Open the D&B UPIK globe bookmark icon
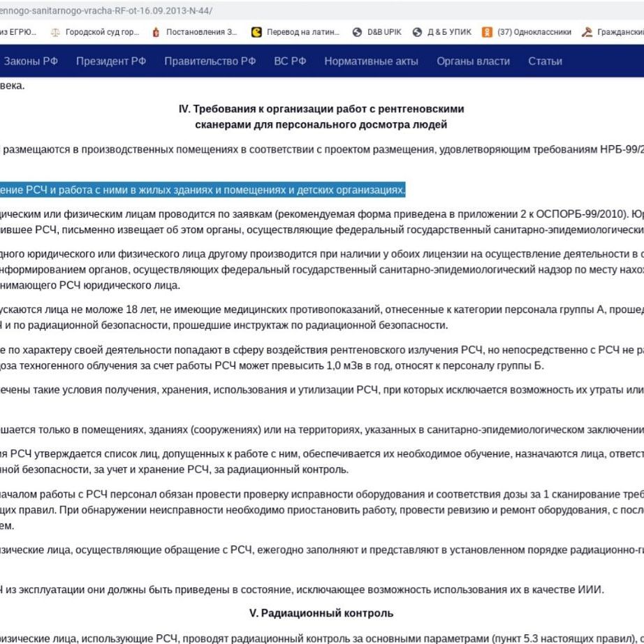The image size is (644, 644). tap(358, 32)
